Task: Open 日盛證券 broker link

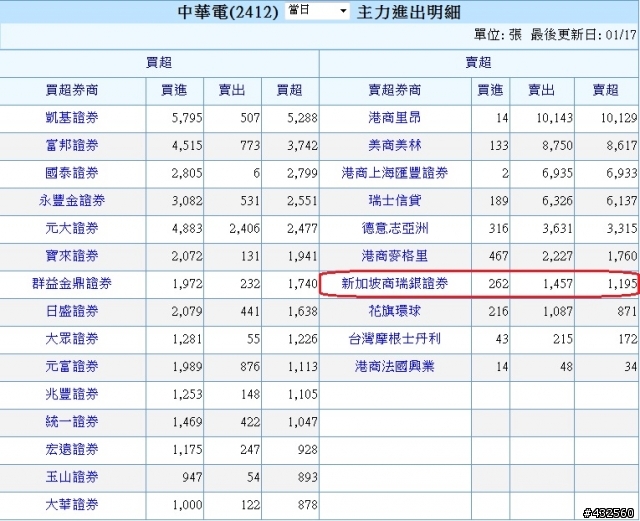Action: 72,311
